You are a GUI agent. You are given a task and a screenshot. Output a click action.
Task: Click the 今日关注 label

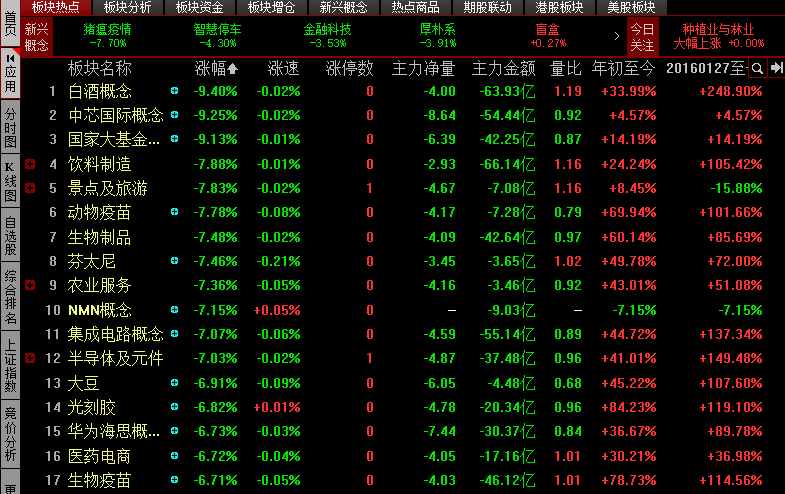pos(642,37)
